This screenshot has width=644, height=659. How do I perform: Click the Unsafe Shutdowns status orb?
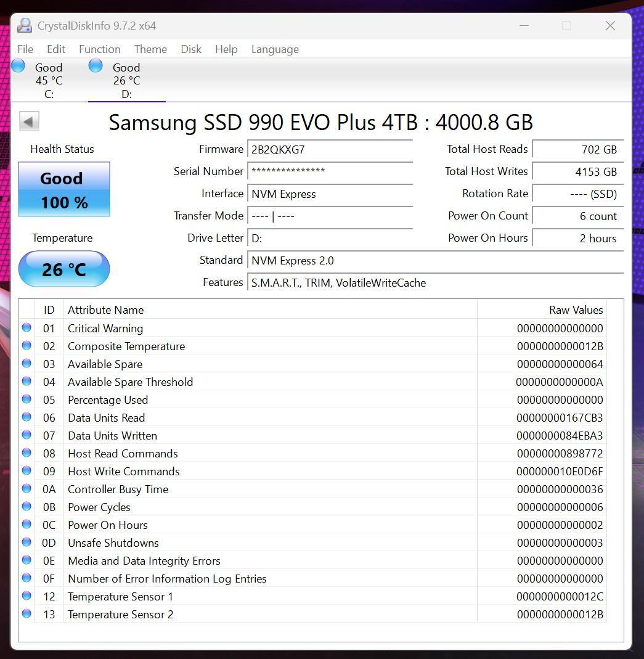26,542
